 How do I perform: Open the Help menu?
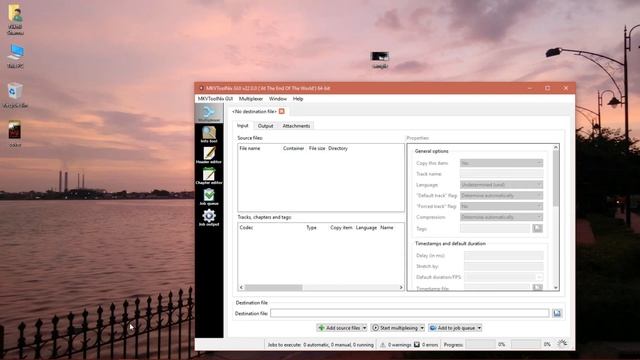coord(298,99)
